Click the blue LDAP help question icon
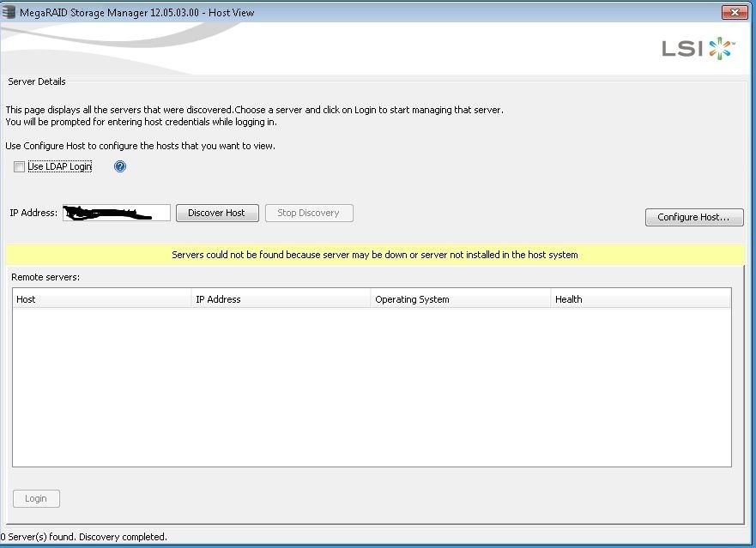 (120, 166)
